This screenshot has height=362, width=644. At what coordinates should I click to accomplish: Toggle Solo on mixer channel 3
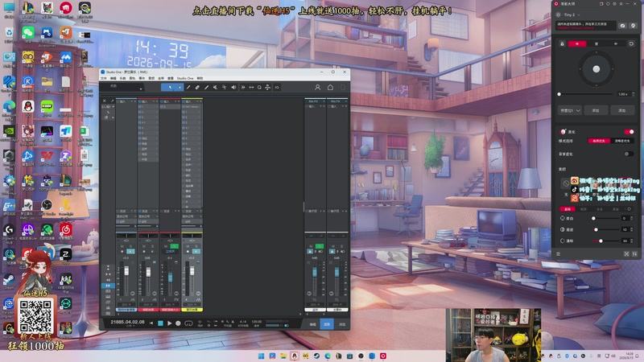[174, 246]
